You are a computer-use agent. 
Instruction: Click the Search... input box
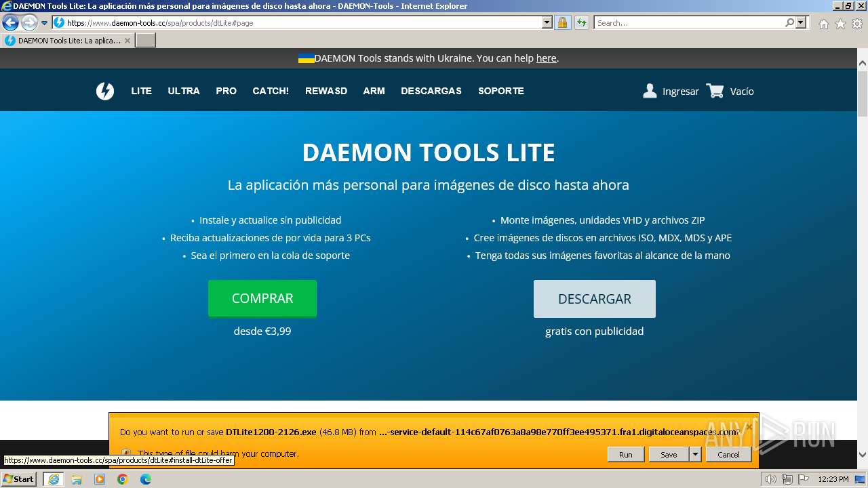pyautogui.click(x=689, y=22)
